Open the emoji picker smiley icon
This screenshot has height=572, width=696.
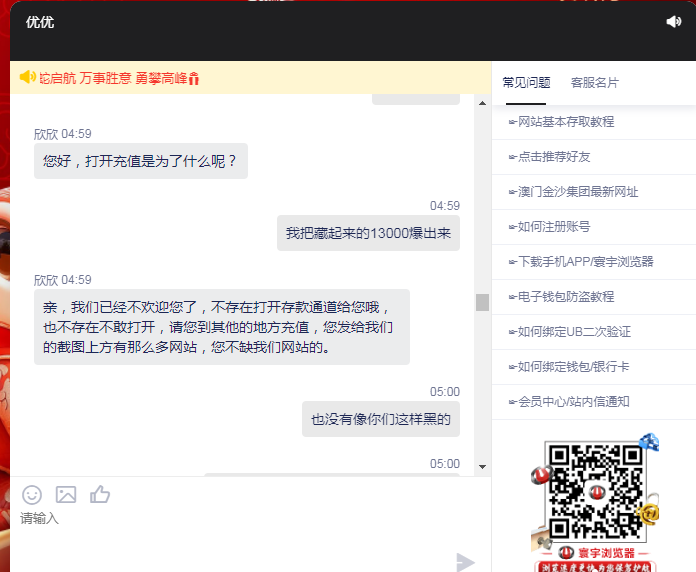pos(32,494)
